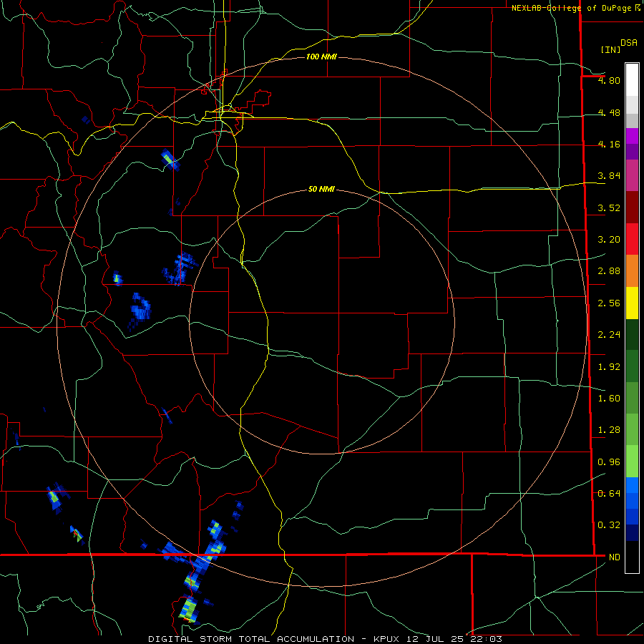644x644 pixels.
Task: Click the 3.84 legend value
Action: (x=609, y=176)
